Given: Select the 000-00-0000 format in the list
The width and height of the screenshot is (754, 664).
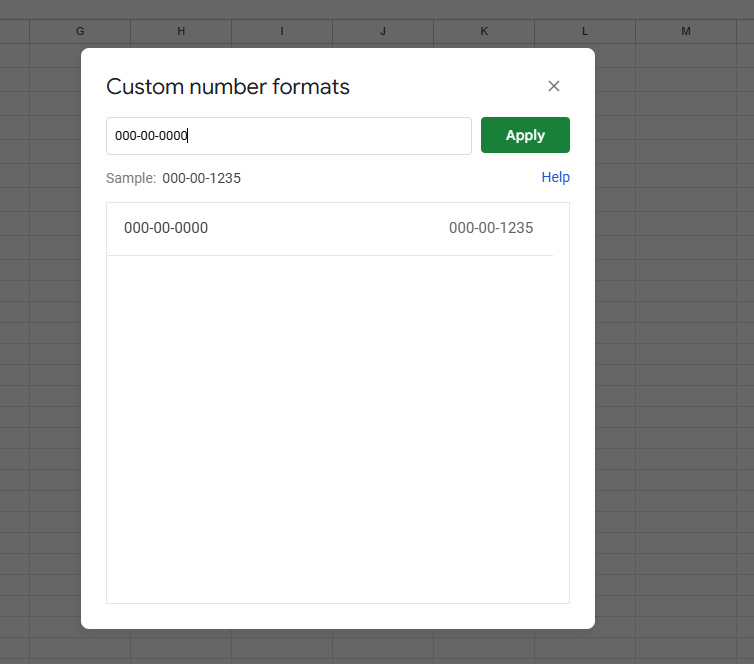Looking at the screenshot, I should tap(166, 228).
